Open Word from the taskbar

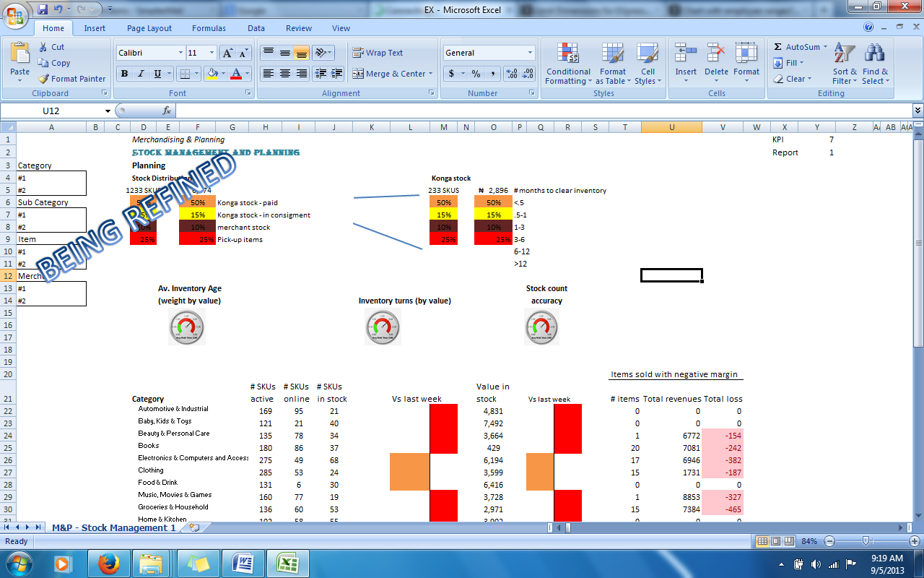click(x=243, y=562)
